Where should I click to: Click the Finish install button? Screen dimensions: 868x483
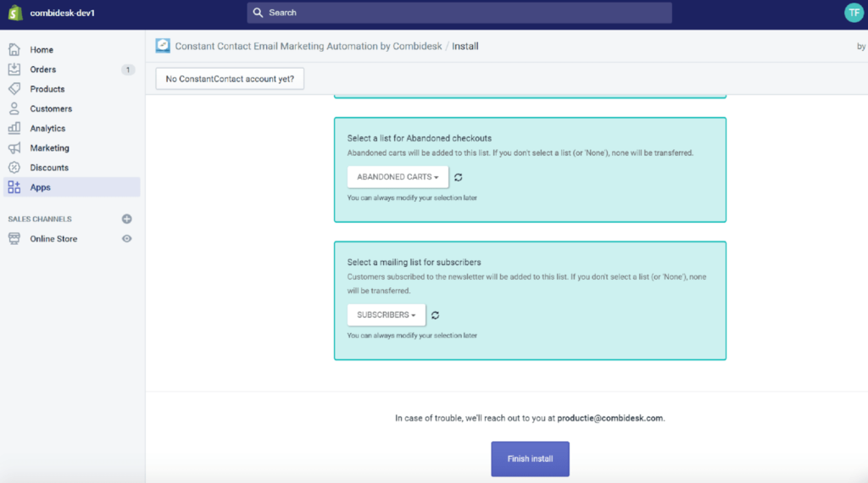[530, 458]
